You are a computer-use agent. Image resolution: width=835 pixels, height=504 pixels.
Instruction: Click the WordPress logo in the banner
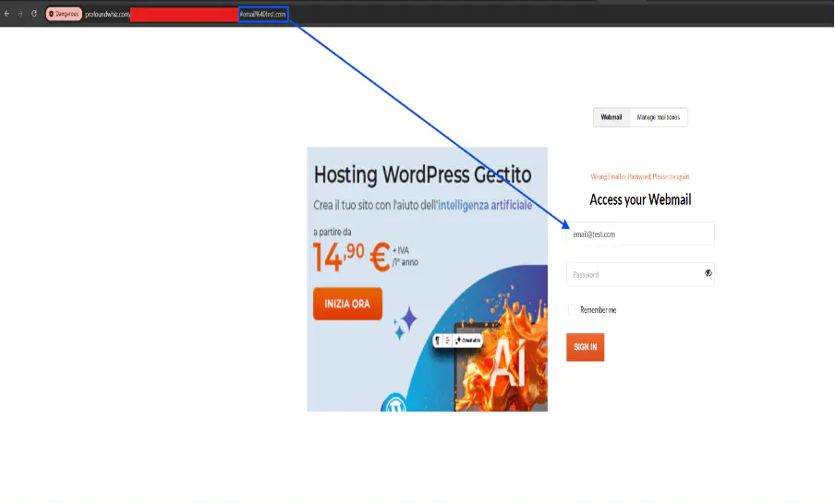393,405
